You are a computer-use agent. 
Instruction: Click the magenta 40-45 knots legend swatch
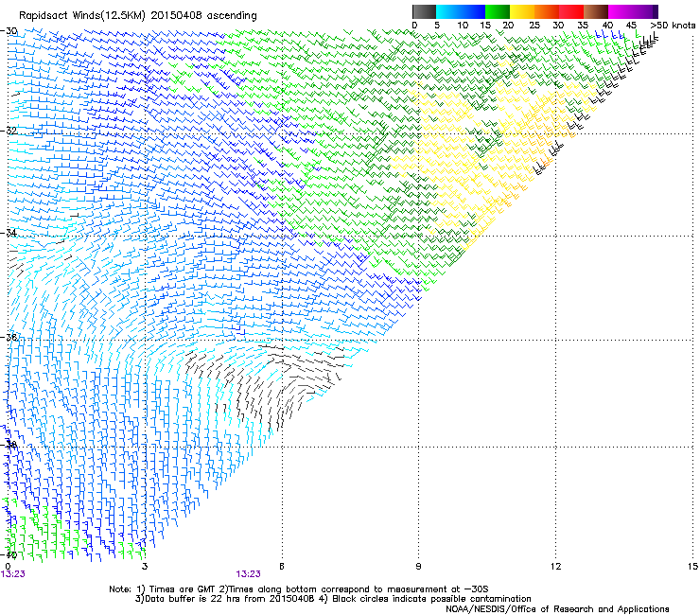(621, 11)
